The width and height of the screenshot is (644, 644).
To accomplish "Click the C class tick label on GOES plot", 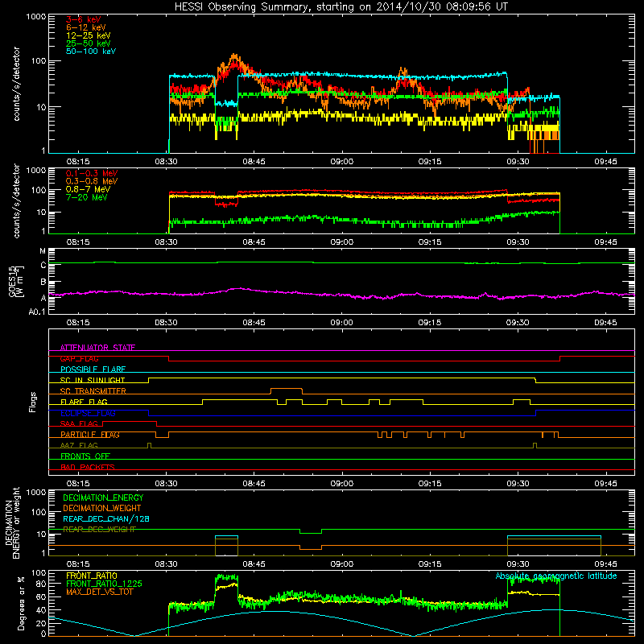I will 43,266.
